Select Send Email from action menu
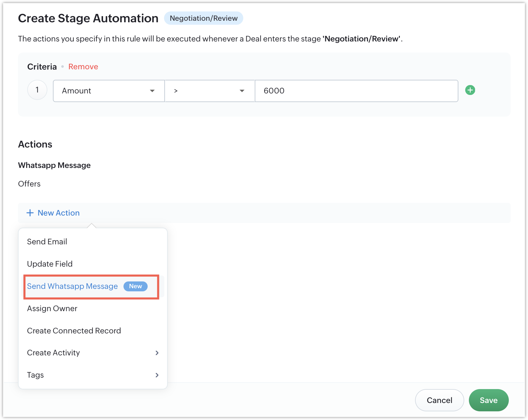This screenshot has width=528, height=420. click(47, 242)
